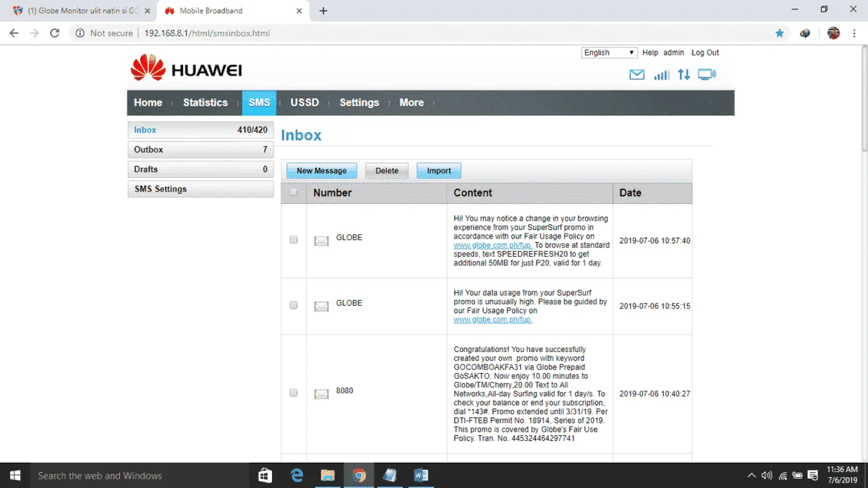Open the notifications action center icon
The width and height of the screenshot is (868, 488).
point(813,476)
